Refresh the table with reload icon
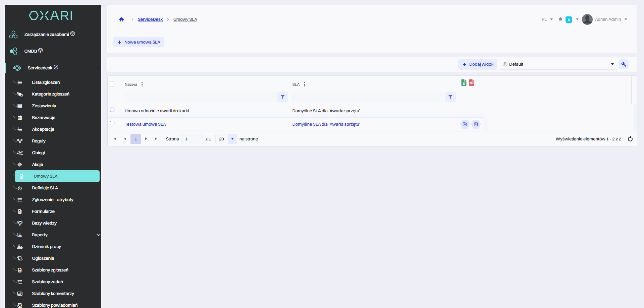Screen dimensions: 644x308 pos(630,139)
